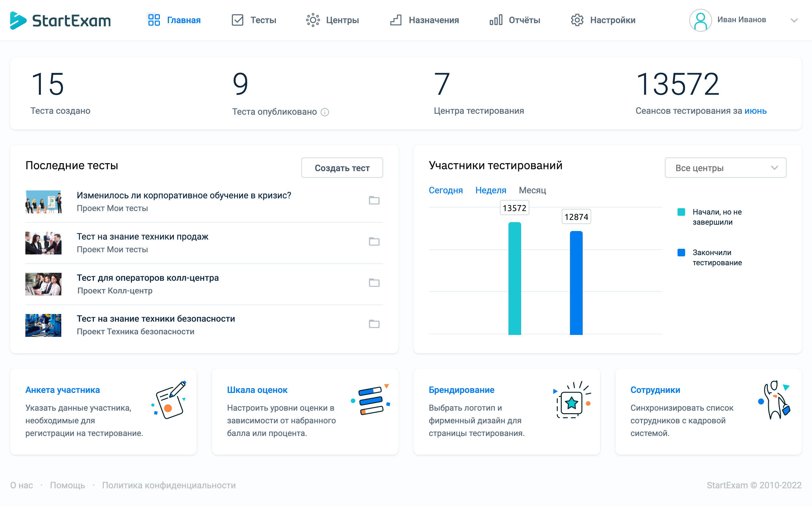Open the Все центры dropdown
Screen dimensions: 812x507
point(725,168)
